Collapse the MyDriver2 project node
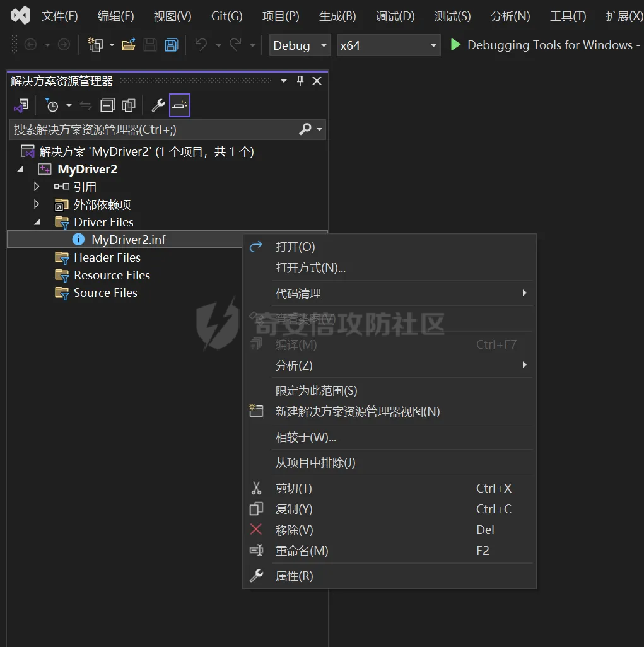The width and height of the screenshot is (644, 647). point(20,169)
